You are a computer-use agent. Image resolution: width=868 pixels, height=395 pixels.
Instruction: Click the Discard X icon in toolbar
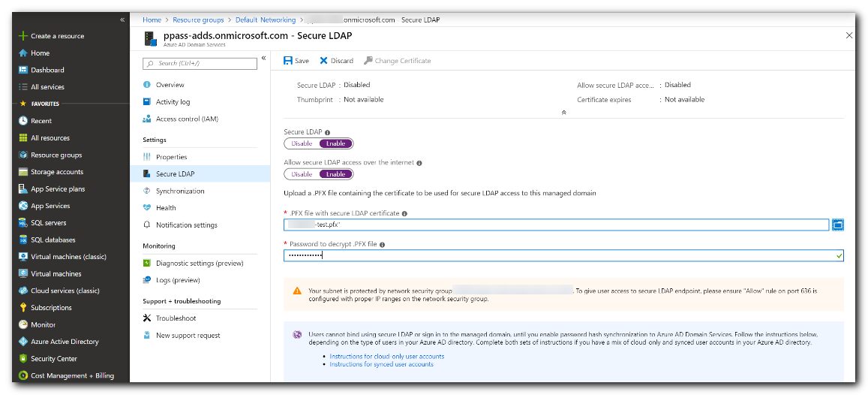(324, 60)
